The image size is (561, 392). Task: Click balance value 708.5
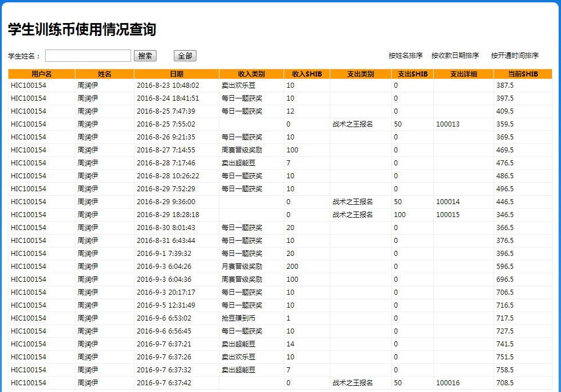coord(505,382)
